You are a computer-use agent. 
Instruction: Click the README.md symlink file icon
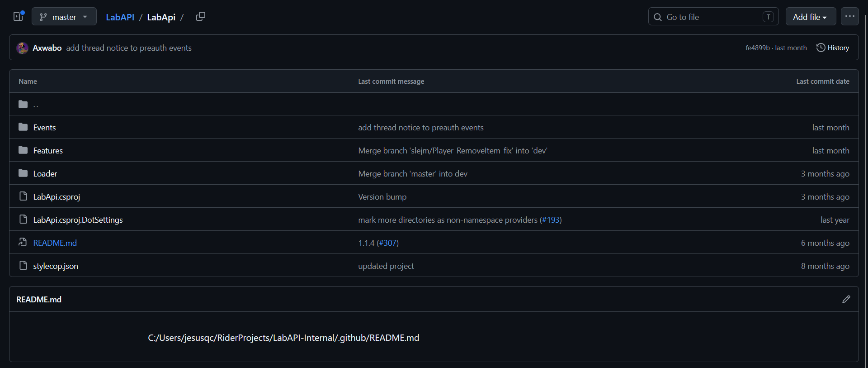(x=23, y=242)
